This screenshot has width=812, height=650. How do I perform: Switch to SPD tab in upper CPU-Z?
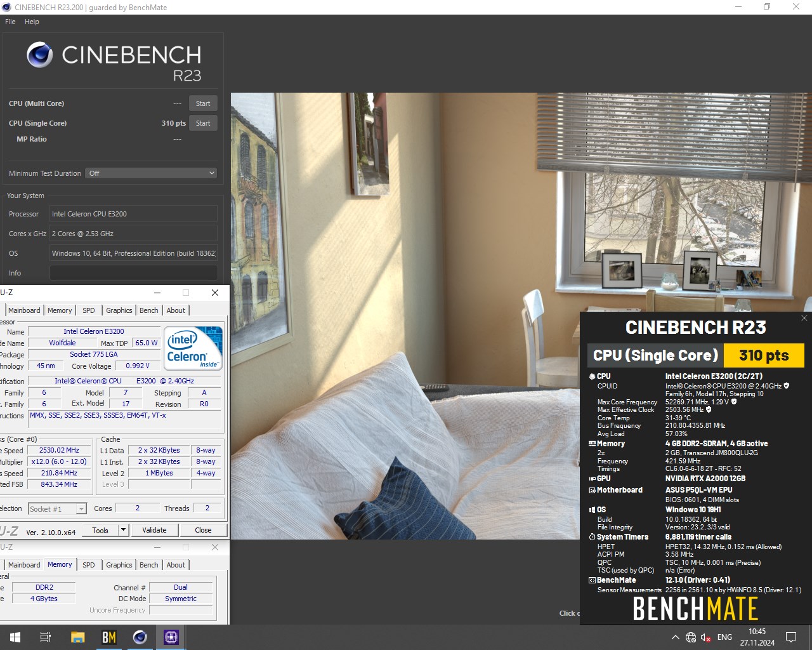(x=89, y=310)
